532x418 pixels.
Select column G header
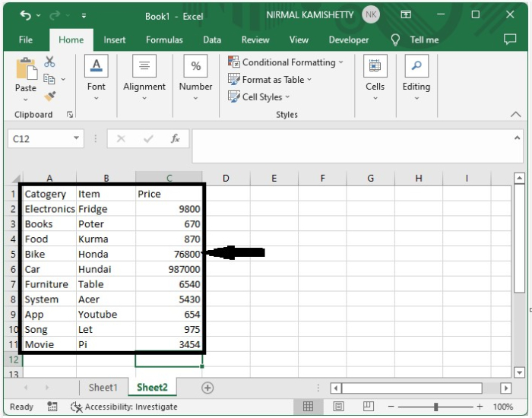[x=371, y=179]
